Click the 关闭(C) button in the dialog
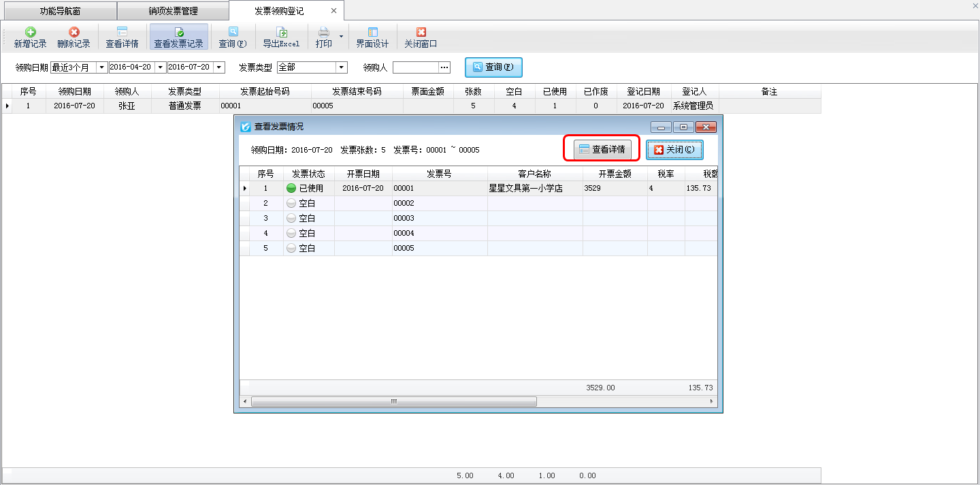This screenshot has width=980, height=485. (674, 150)
